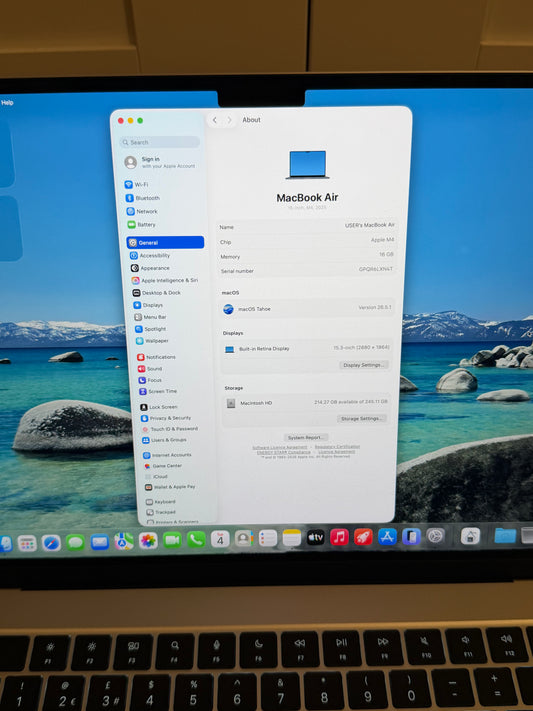
Task: Open Regulatory Certification link
Action: pos(337,447)
